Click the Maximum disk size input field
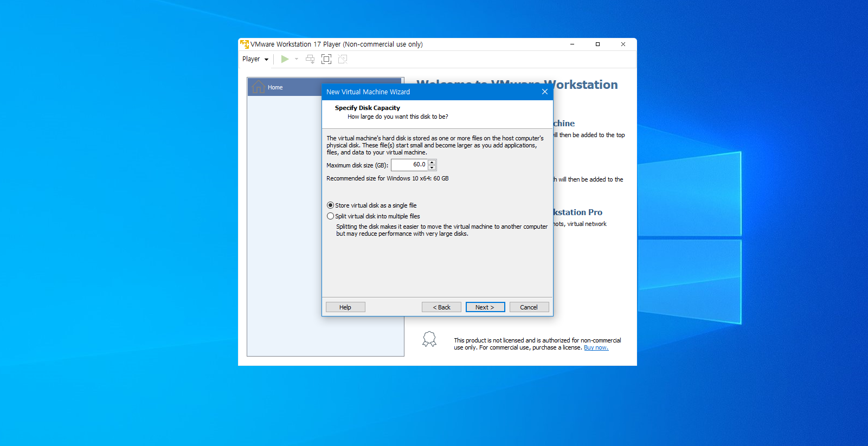This screenshot has height=446, width=868. click(x=409, y=165)
